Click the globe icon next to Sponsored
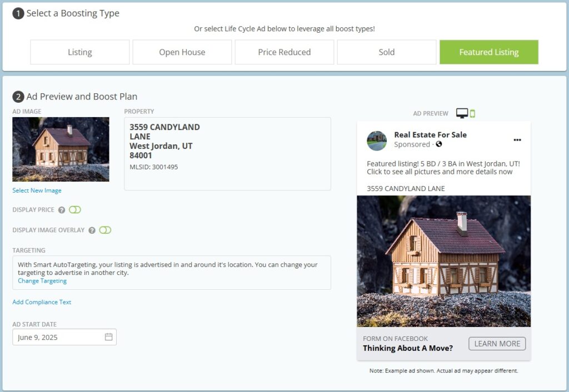 pos(439,144)
